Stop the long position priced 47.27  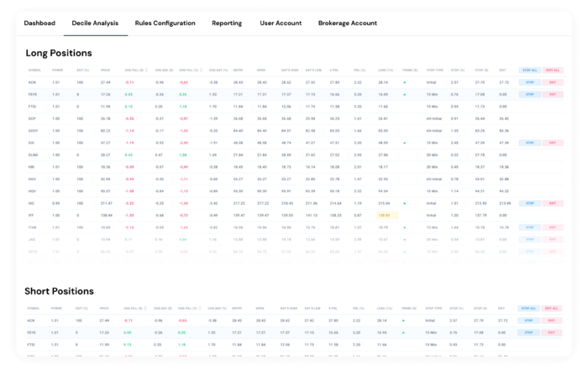(530, 143)
